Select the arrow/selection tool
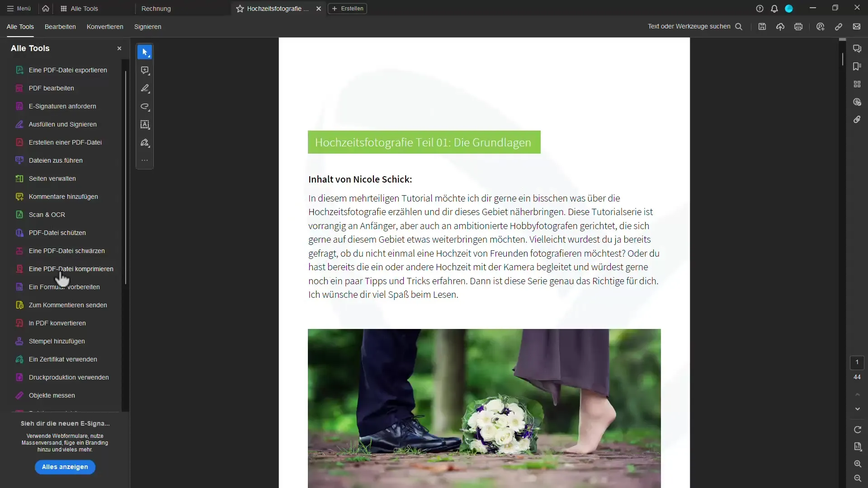This screenshot has height=488, width=868. [146, 52]
